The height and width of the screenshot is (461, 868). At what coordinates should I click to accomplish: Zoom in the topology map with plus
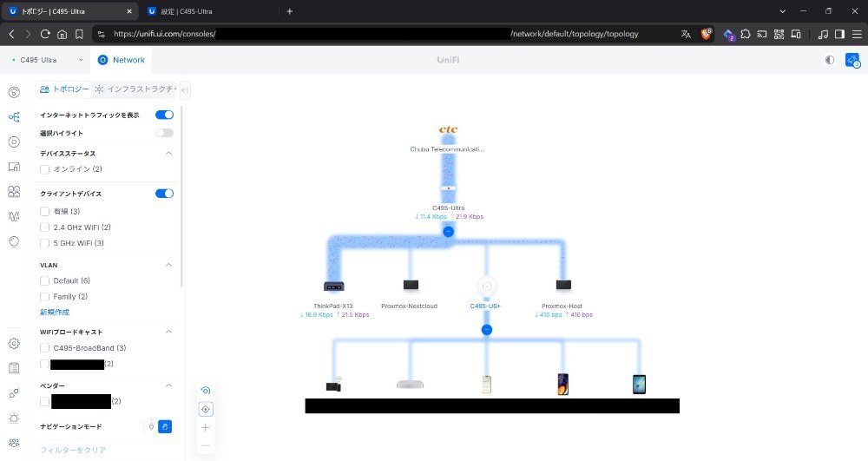coord(206,427)
